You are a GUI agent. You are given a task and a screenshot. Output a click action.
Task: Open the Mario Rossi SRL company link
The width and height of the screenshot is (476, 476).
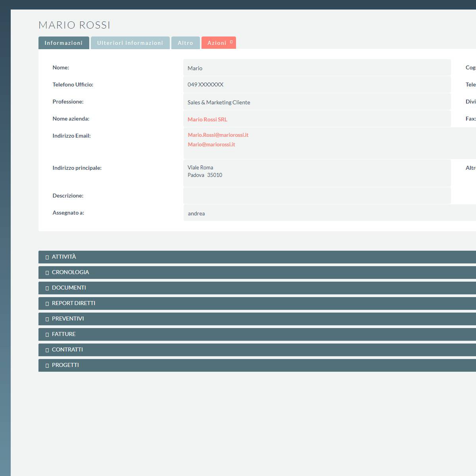207,119
